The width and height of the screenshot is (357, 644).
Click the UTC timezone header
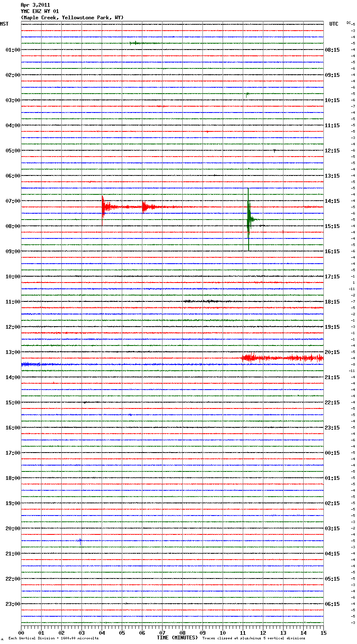click(x=333, y=24)
